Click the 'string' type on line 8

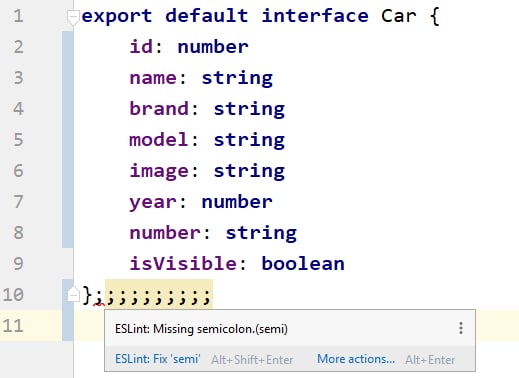[261, 234]
